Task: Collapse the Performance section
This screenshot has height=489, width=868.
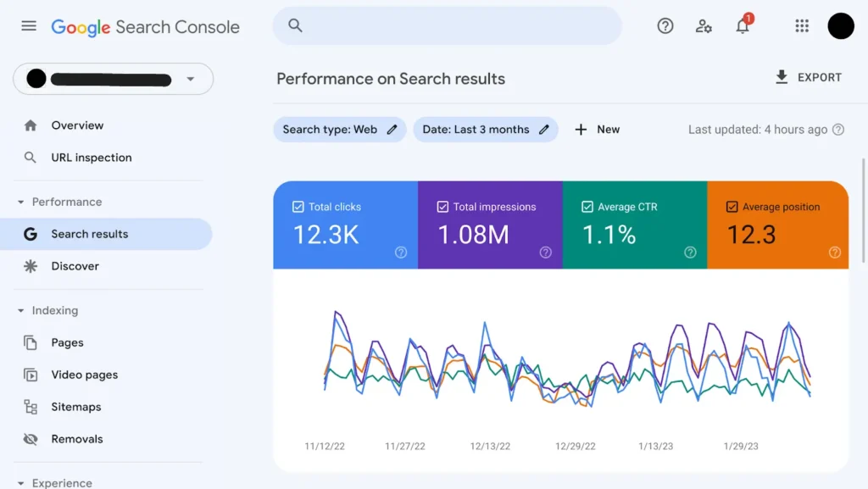Action: (21, 202)
